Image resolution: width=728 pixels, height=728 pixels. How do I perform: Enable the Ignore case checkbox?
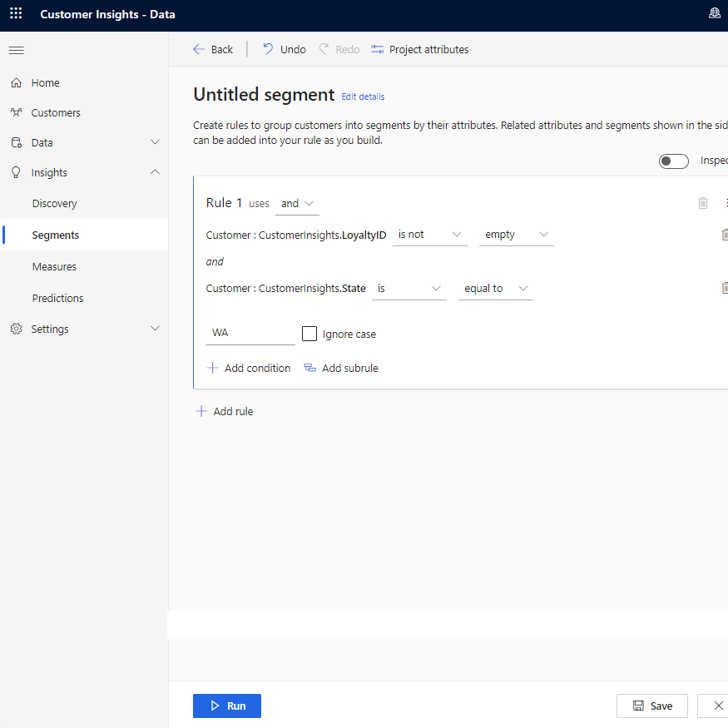[x=310, y=334]
